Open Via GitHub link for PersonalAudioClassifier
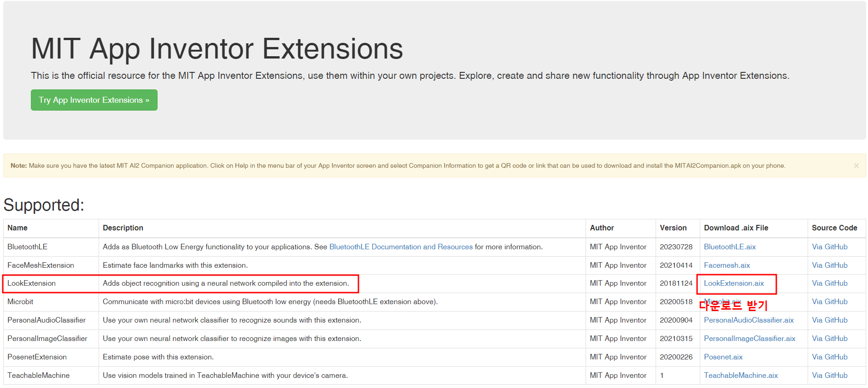 830,320
